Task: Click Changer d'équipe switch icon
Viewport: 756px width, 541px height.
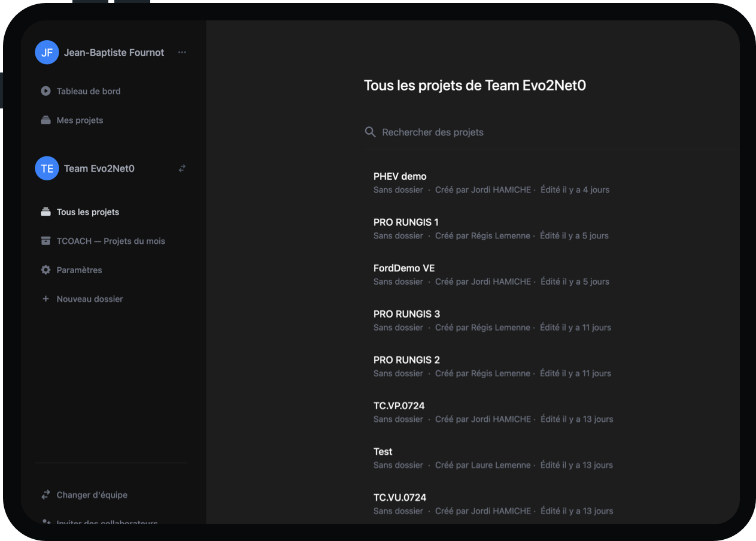Action: pyautogui.click(x=45, y=495)
